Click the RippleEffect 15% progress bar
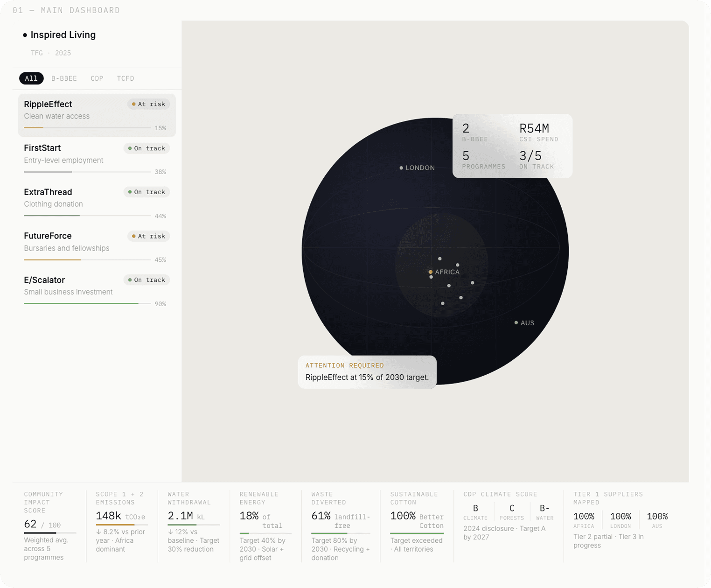Viewport: 711px width, 588px height. pyautogui.click(x=87, y=128)
